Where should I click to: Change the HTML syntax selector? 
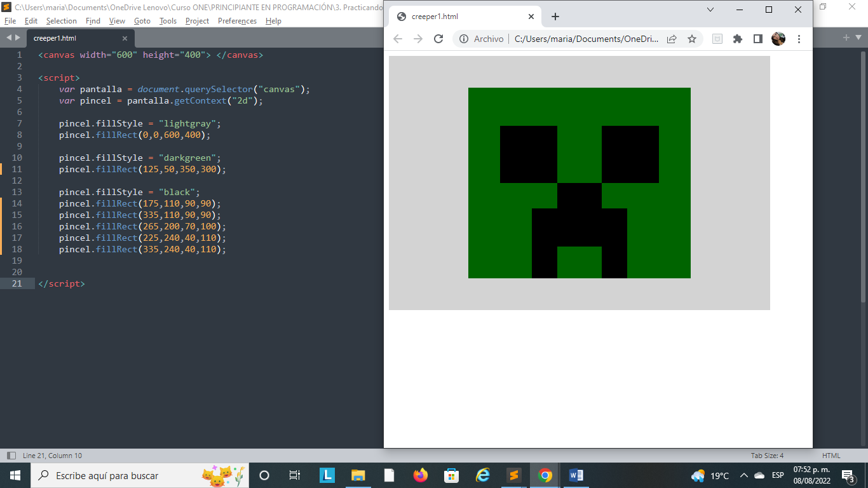(831, 456)
